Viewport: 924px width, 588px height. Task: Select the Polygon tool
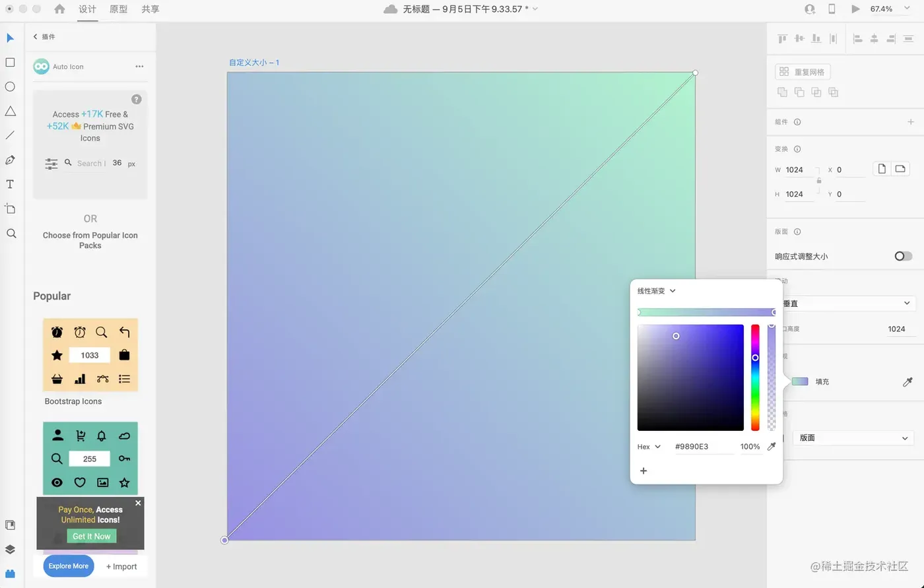point(11,111)
